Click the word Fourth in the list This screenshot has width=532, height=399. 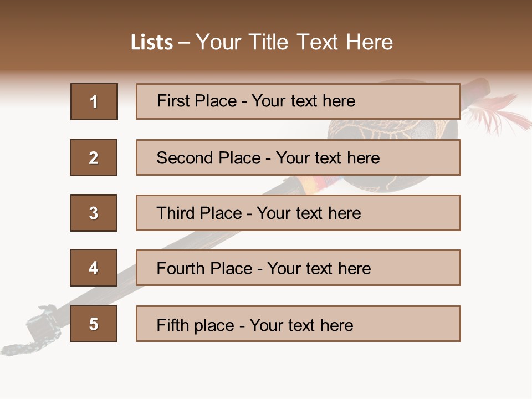[x=181, y=269]
